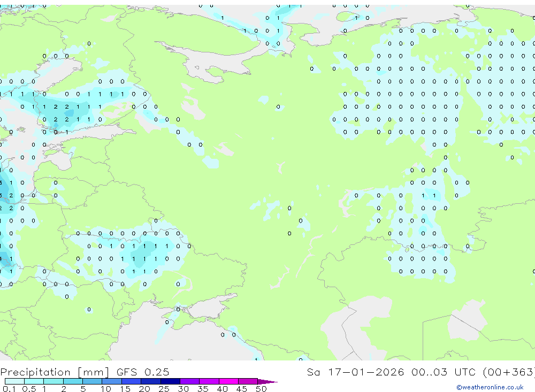The image size is (535, 392).
Task: Click the "[mm]" unit label
Action: 94,372
